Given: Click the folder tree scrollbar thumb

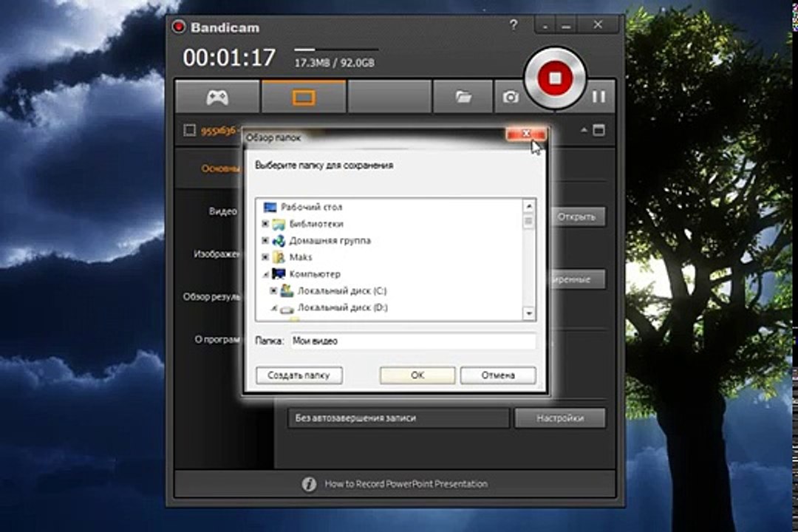Looking at the screenshot, I should pos(529,222).
